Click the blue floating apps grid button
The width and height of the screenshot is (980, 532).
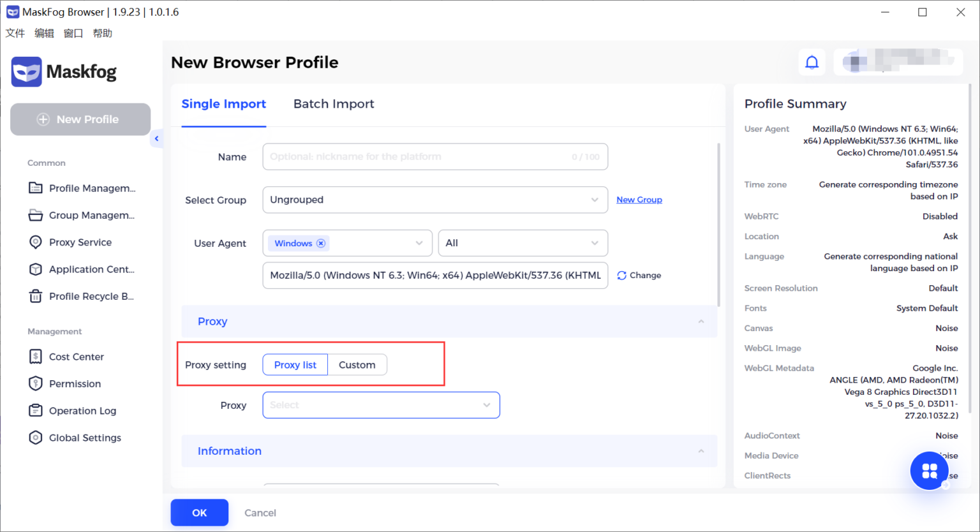tap(930, 471)
